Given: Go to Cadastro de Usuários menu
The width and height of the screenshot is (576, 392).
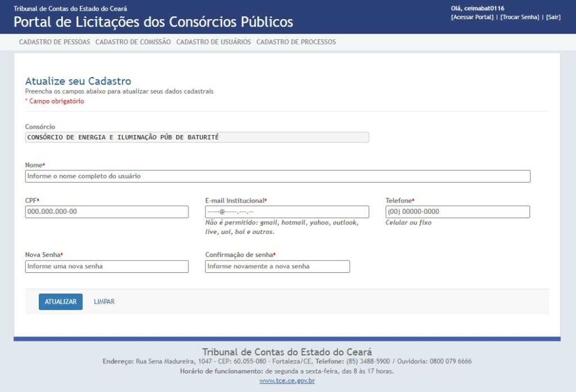Looking at the screenshot, I should point(213,42).
